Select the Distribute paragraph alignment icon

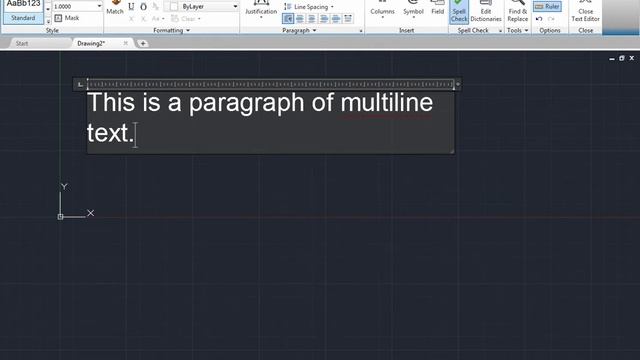348,19
